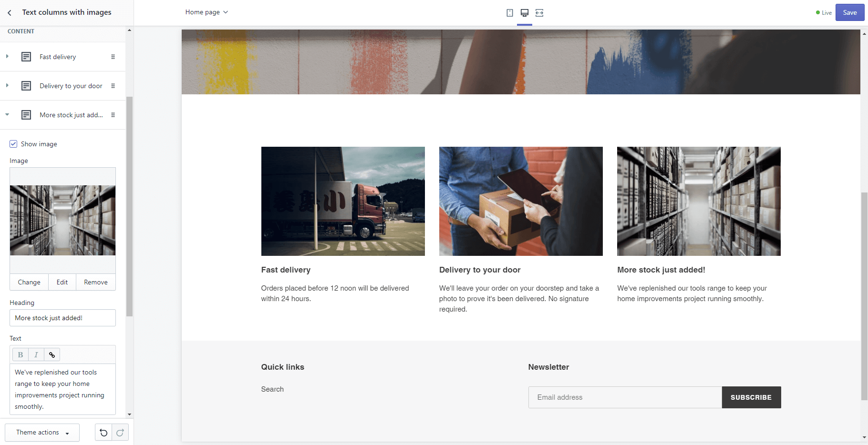Open the Theme actions menu

point(42,433)
